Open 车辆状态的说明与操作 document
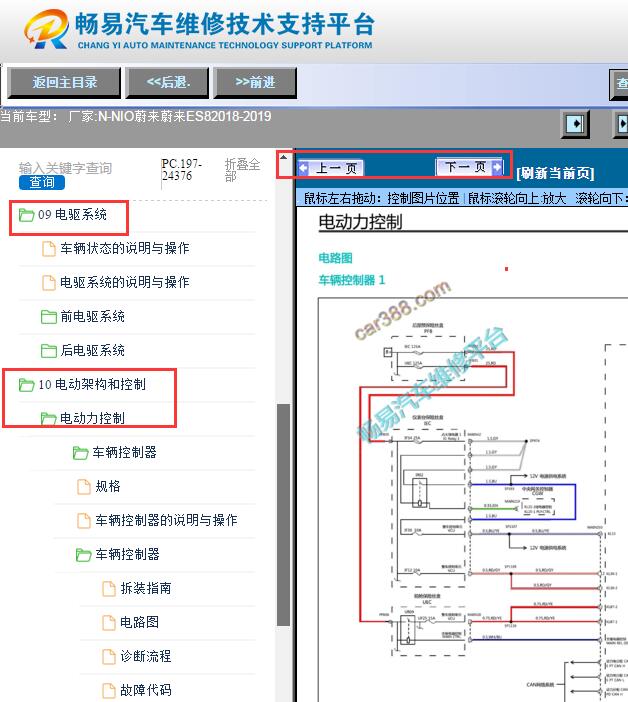This screenshot has height=702, width=628. click(x=124, y=248)
